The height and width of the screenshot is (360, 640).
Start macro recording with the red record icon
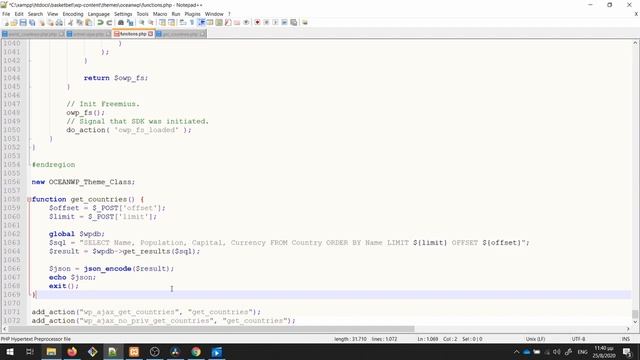pos(257,22)
